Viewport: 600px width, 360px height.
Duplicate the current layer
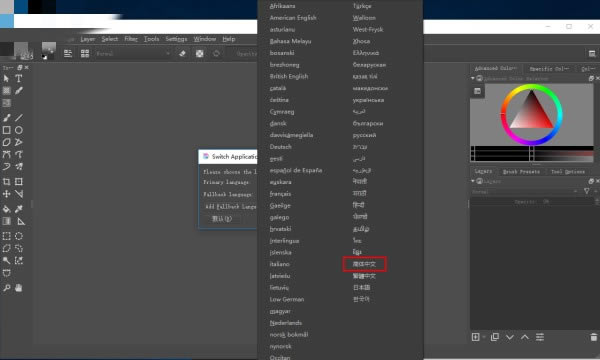click(495, 337)
